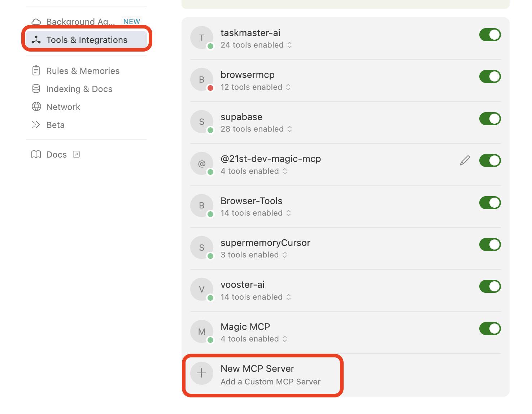Image resolution: width=532 pixels, height=414 pixels.
Task: Click the supabase S avatar
Action: [202, 122]
